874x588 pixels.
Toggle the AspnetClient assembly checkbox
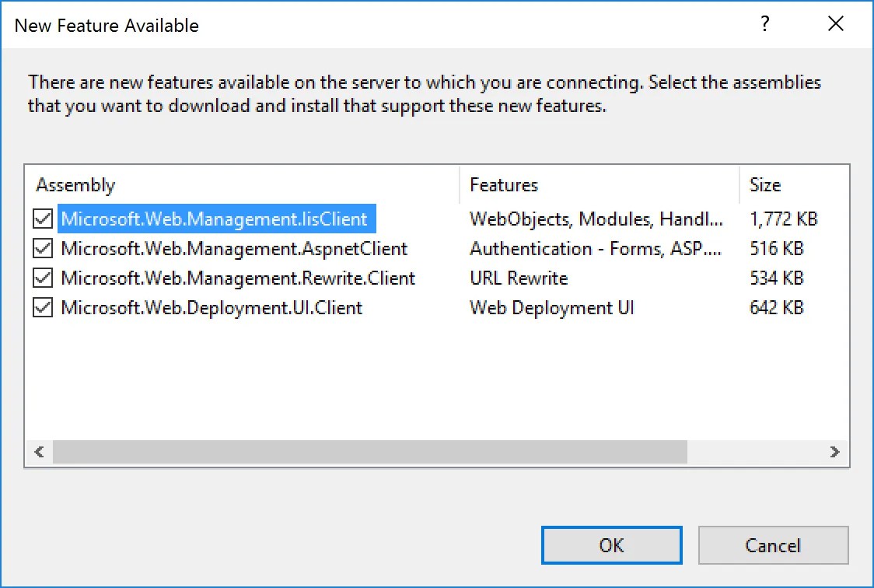pos(43,248)
